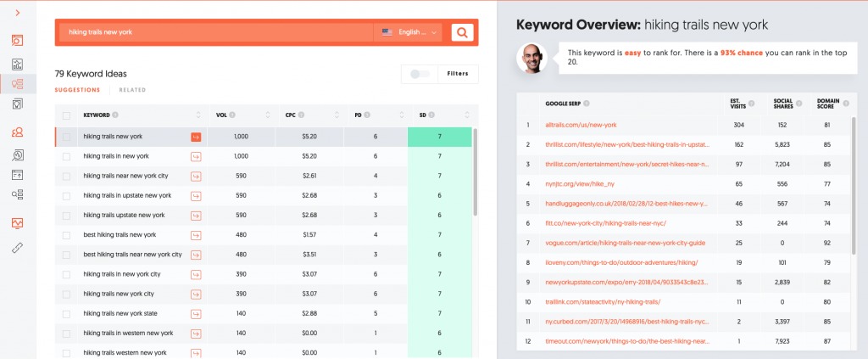Click the info icon beside SD header
This screenshot has width=868, height=359.
tap(431, 115)
